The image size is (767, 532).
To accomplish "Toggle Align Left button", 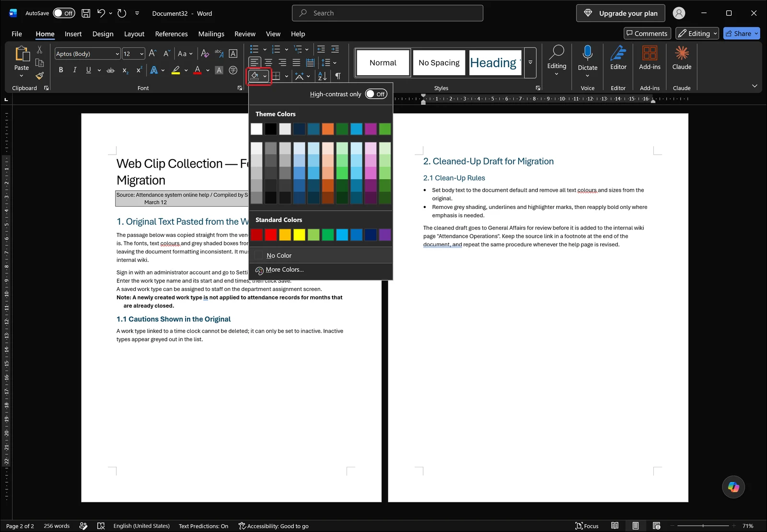I will pyautogui.click(x=255, y=62).
